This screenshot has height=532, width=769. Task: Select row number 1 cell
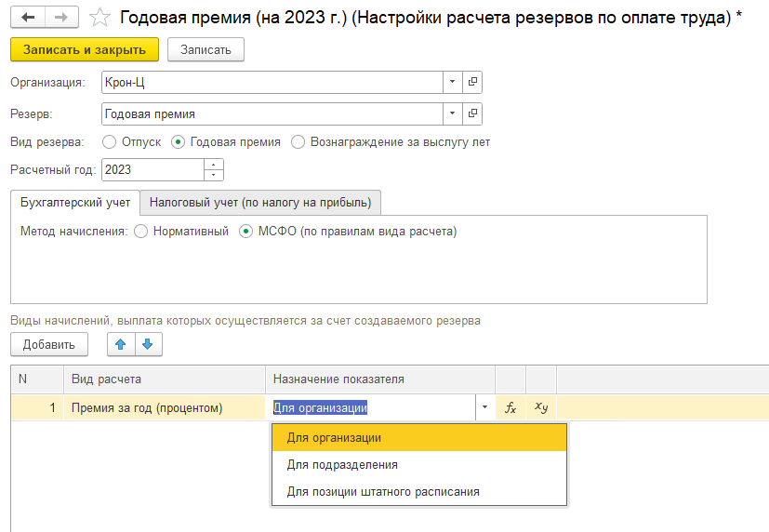(x=37, y=407)
